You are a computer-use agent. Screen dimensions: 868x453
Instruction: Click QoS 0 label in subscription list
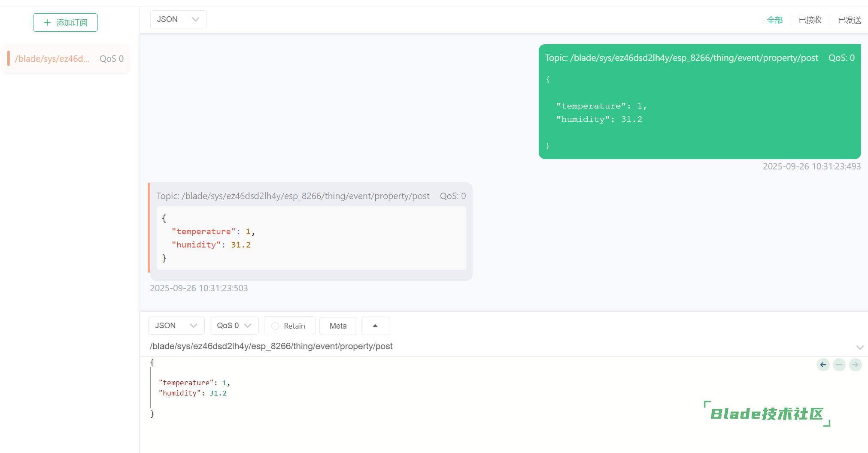(112, 59)
